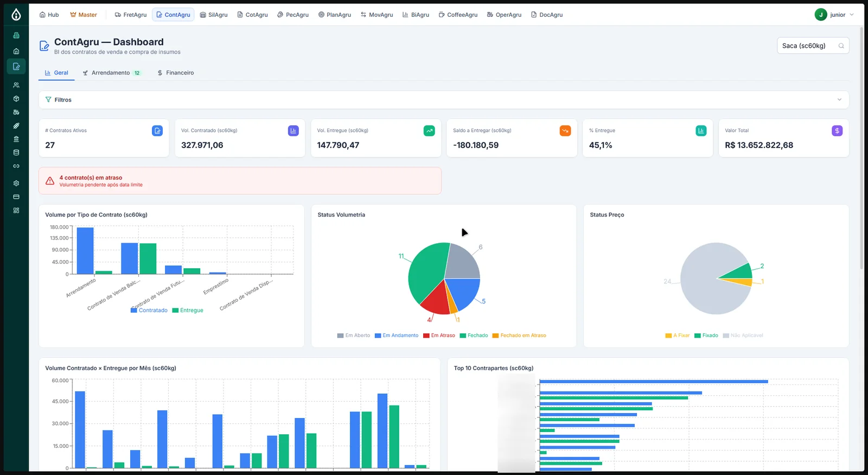Switch to the Arrendamento tab
This screenshot has width=868, height=475.
pos(111,73)
